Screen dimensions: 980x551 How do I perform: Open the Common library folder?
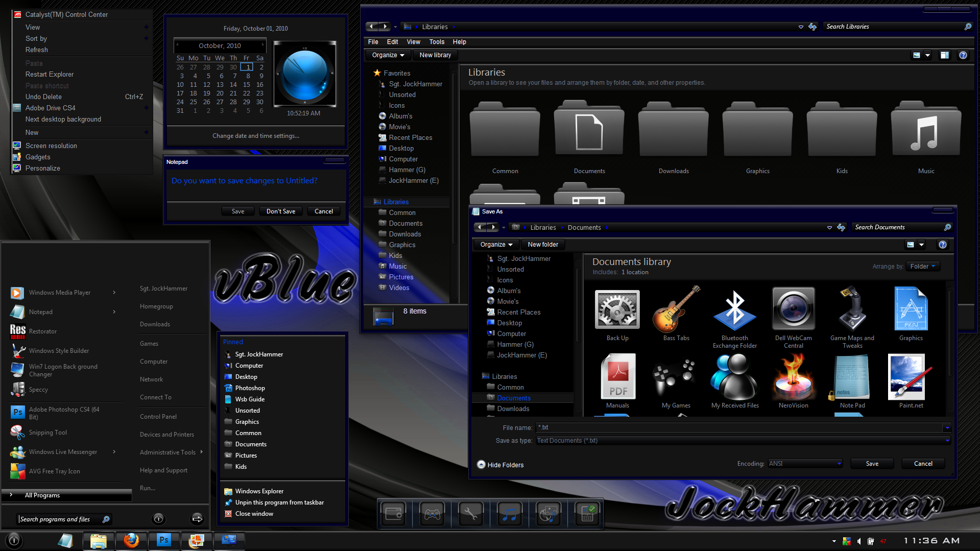pos(505,129)
